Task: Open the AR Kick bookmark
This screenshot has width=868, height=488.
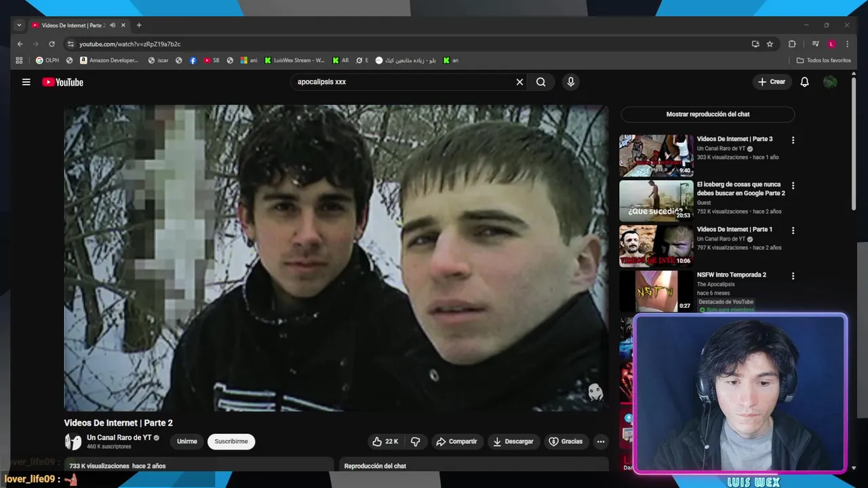Action: point(340,60)
